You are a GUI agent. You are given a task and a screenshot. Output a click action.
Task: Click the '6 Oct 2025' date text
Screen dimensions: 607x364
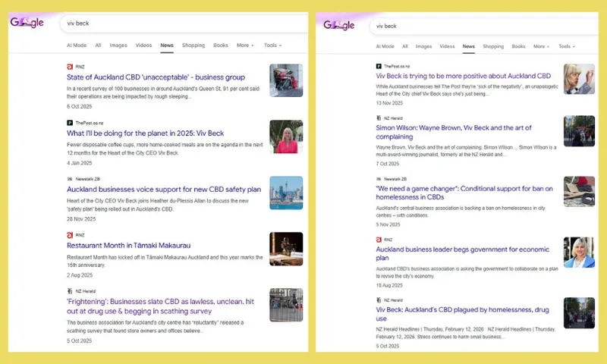80,106
